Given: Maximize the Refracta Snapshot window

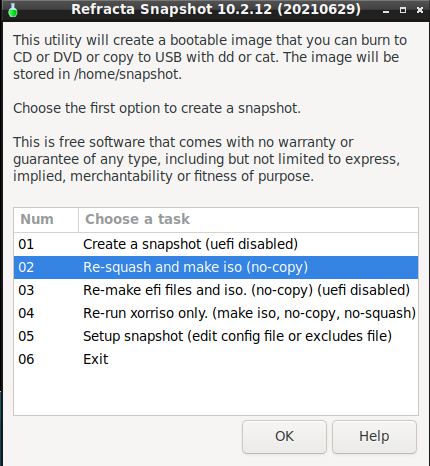Looking at the screenshot, I should tap(403, 10).
